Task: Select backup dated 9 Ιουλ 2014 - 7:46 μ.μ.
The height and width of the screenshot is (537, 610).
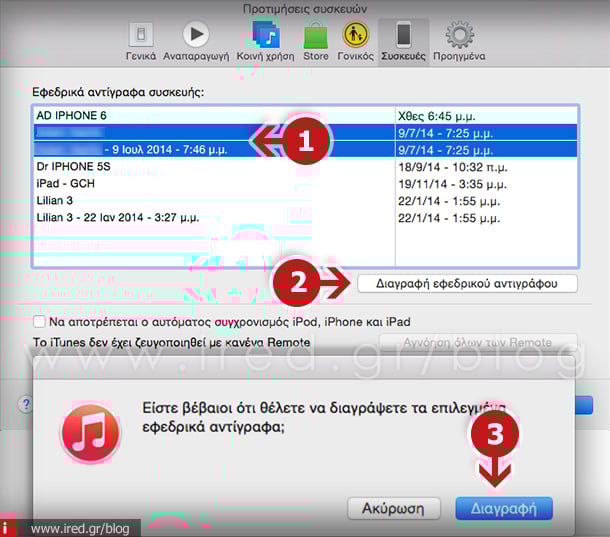Action: [305, 149]
